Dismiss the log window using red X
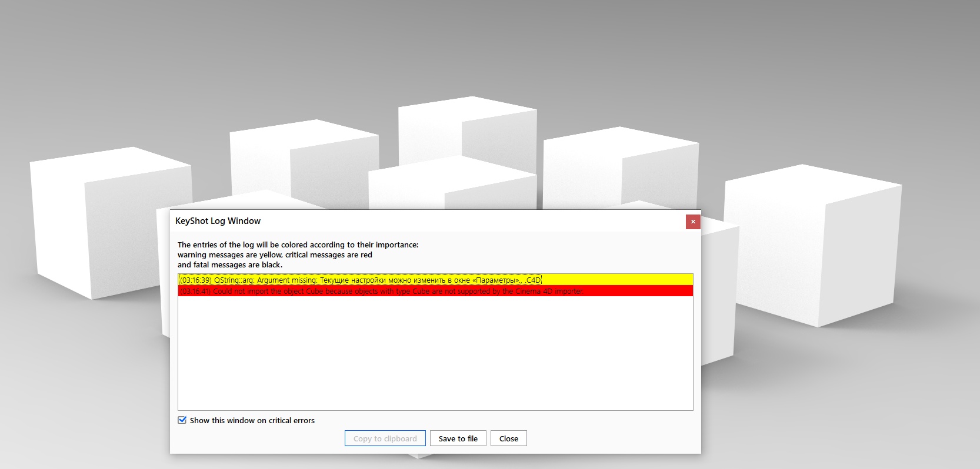Screen dimensions: 980x469 (x=693, y=222)
